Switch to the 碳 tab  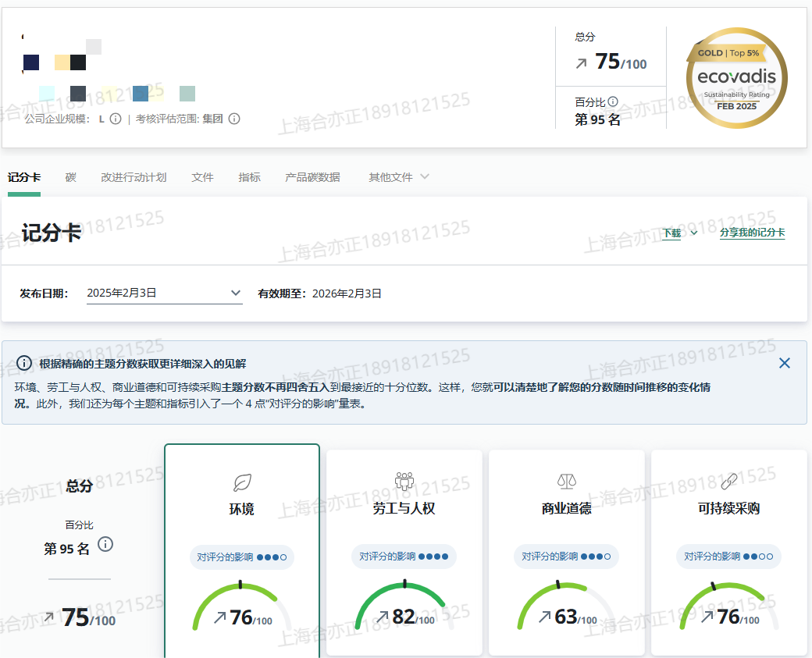(71, 177)
